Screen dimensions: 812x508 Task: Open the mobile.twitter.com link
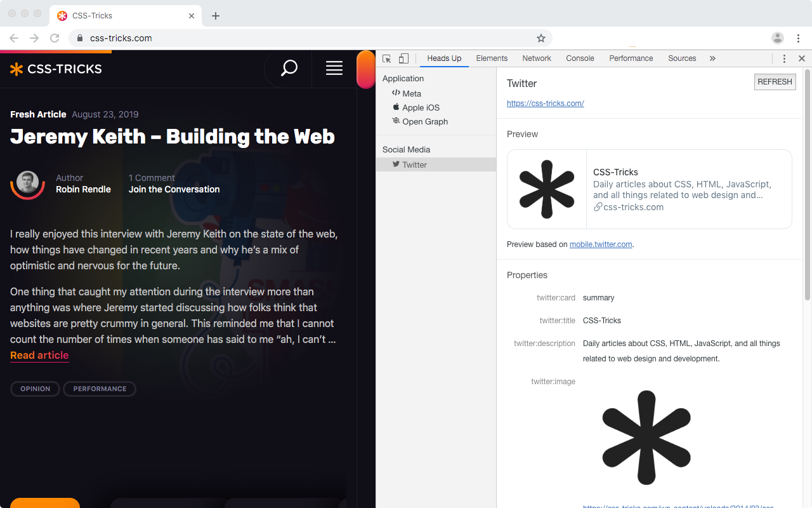click(x=601, y=244)
